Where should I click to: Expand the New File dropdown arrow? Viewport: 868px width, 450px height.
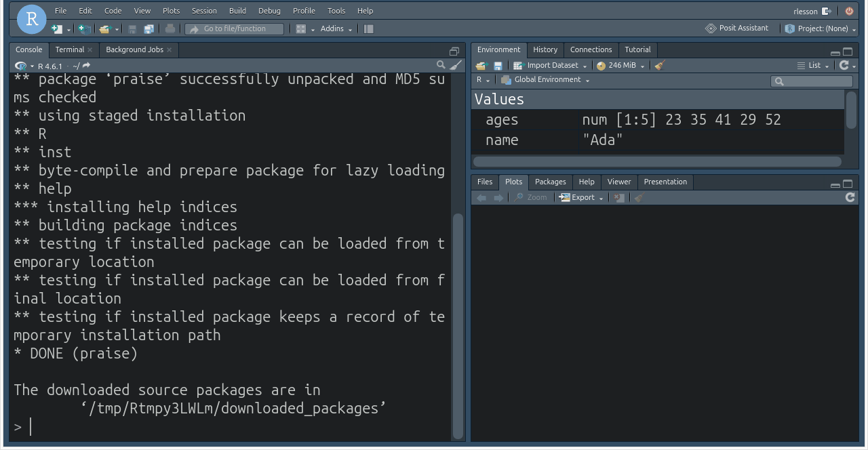(x=68, y=30)
